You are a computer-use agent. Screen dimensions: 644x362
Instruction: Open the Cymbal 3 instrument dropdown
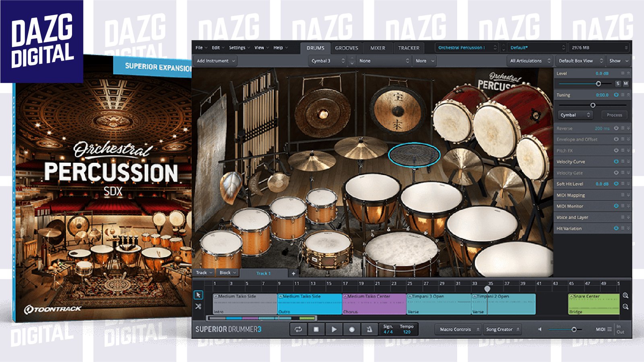328,61
